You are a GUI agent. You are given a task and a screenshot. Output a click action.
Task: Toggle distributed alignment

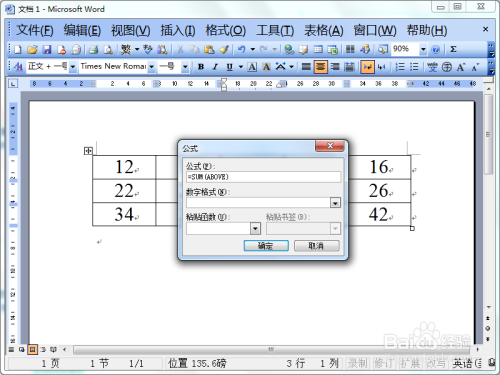[x=349, y=67]
